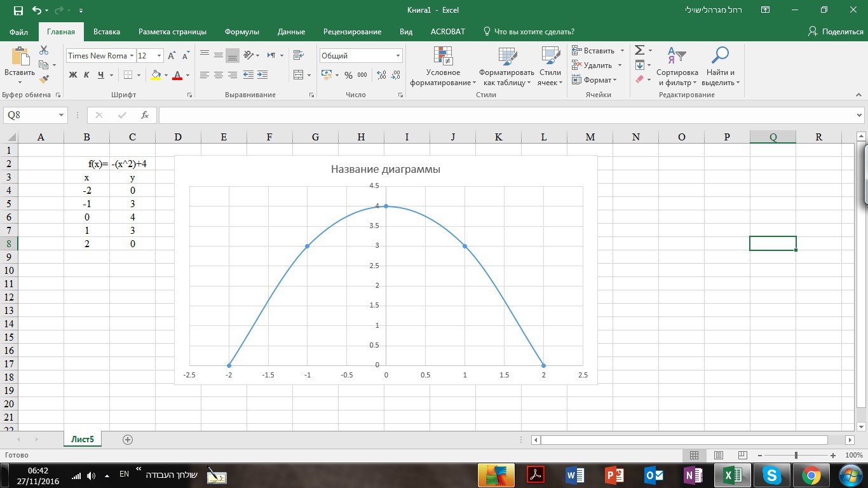The image size is (868, 488).
Task: Toggle underline formatting Ч
Action: tap(101, 75)
